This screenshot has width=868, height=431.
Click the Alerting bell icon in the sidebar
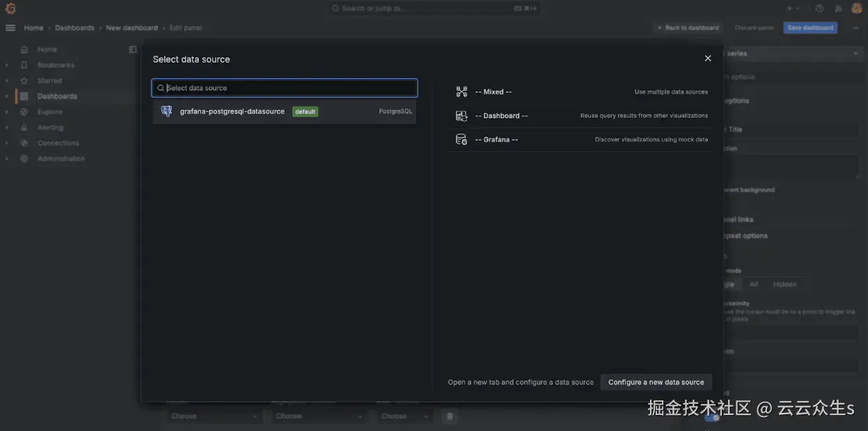pos(24,127)
